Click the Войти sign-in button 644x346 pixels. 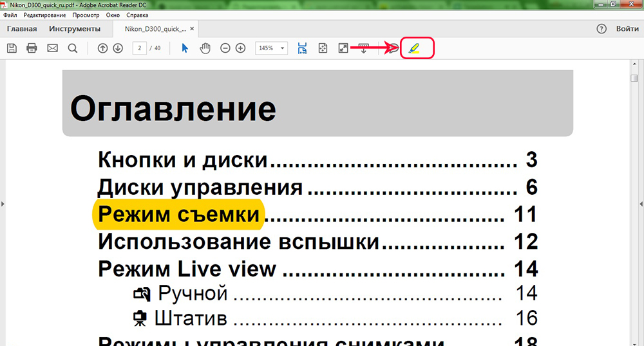[x=627, y=29]
